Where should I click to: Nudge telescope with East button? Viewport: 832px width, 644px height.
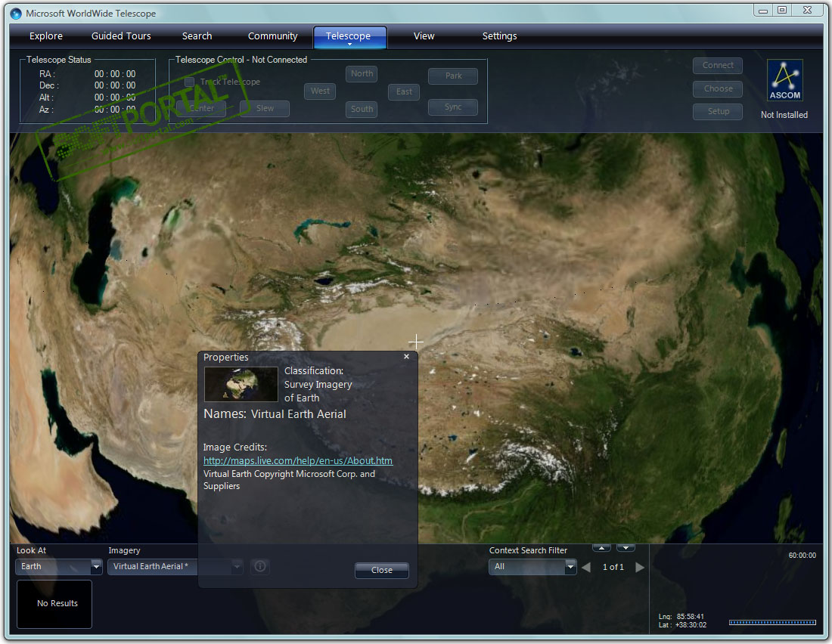click(404, 91)
